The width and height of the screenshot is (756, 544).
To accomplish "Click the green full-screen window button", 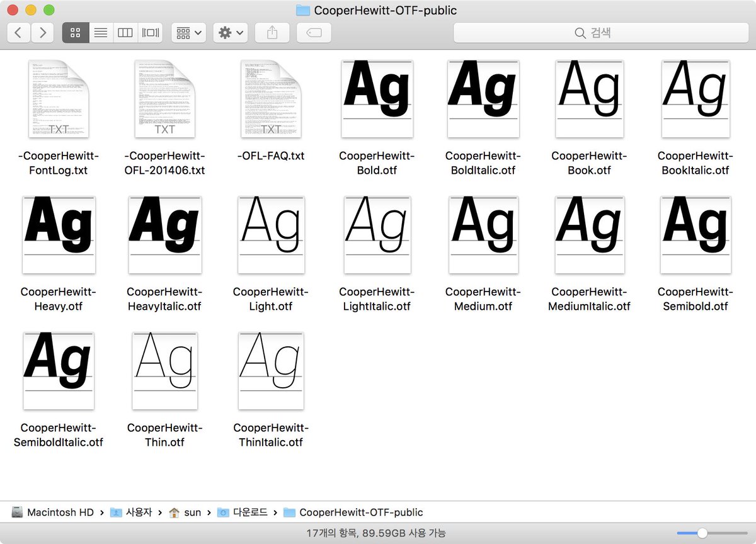I will 49,11.
